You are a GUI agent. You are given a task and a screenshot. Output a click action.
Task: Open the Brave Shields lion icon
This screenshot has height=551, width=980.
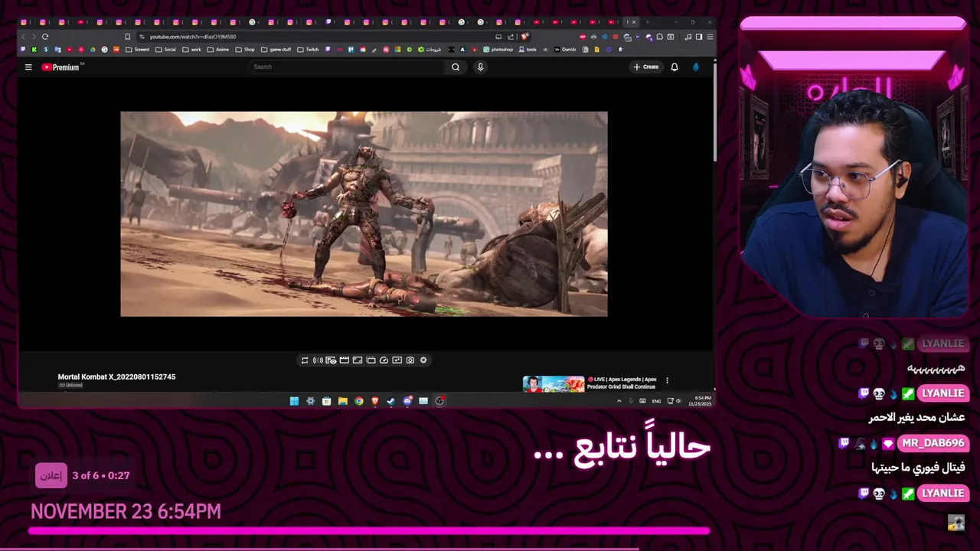coord(525,37)
